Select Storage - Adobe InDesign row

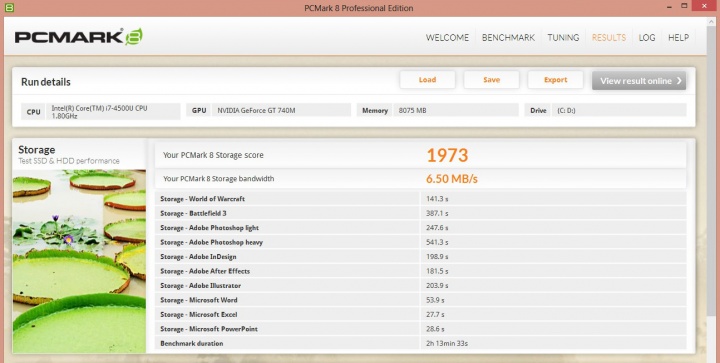pos(420,257)
